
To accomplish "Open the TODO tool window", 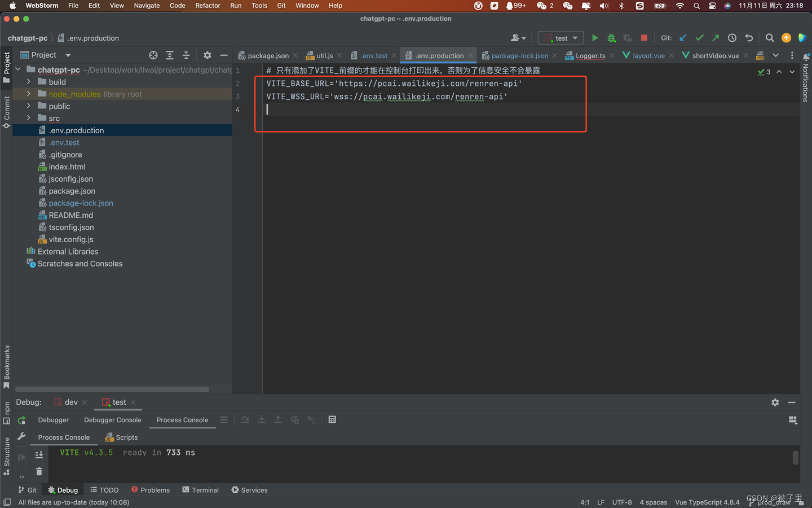I will click(x=104, y=490).
